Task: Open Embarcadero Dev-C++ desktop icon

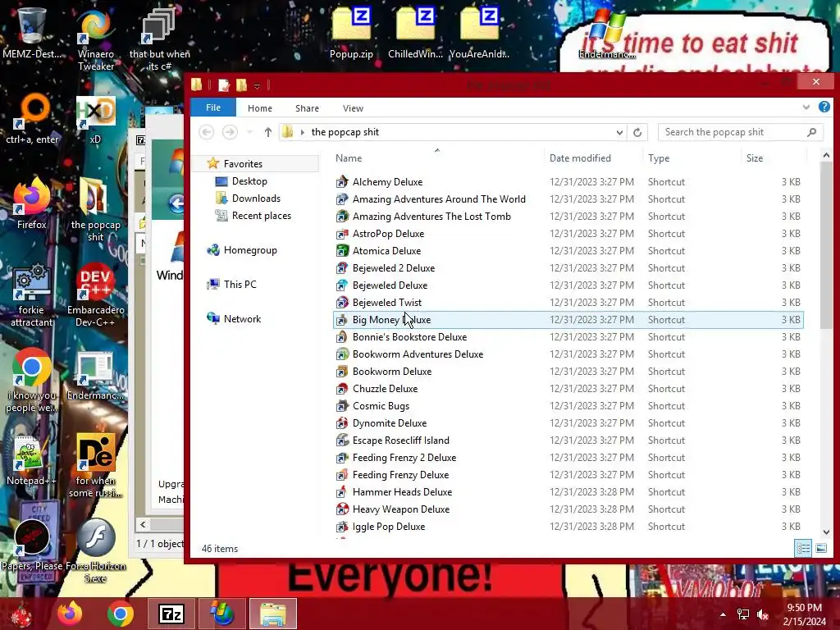Action: click(95, 294)
